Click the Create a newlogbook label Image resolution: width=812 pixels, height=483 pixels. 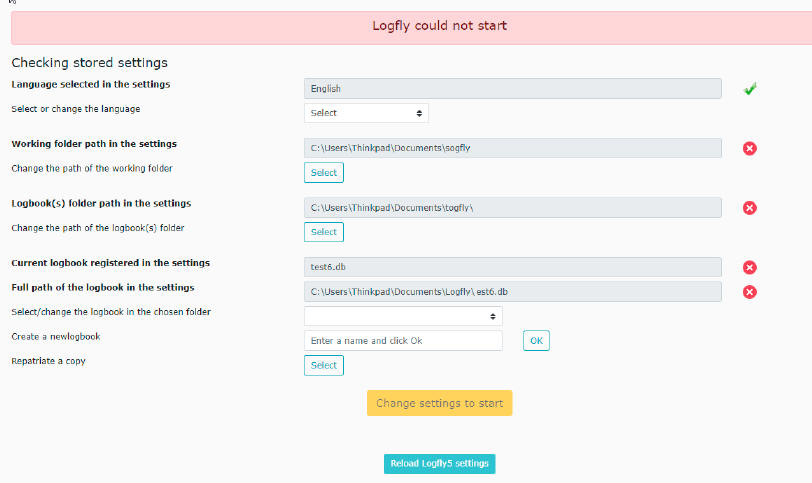[x=56, y=336]
